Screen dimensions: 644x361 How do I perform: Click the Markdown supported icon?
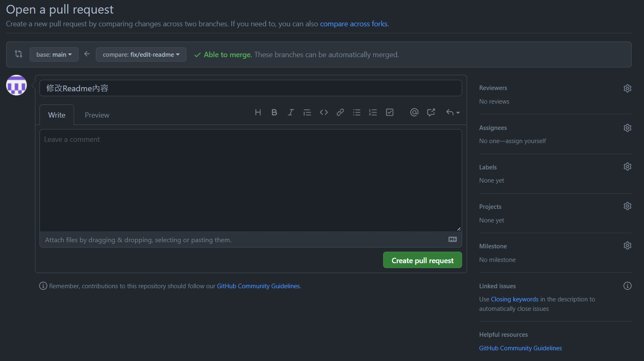point(453,239)
